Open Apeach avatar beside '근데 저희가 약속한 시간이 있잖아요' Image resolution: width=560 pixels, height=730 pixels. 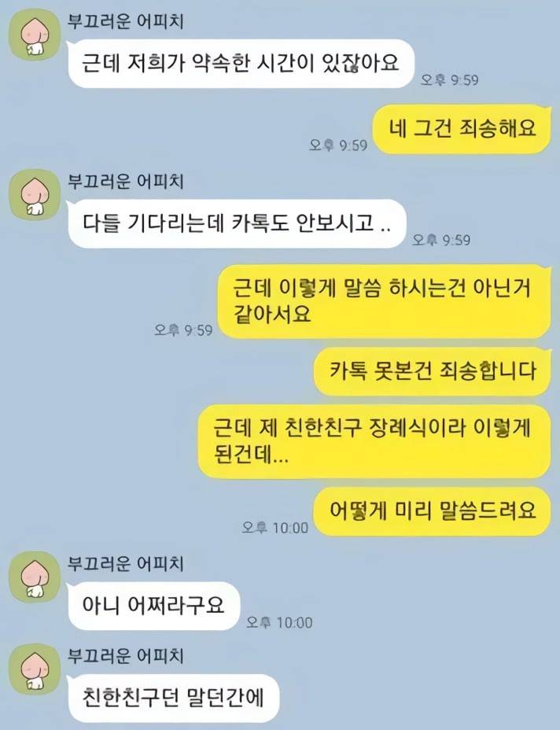click(35, 35)
